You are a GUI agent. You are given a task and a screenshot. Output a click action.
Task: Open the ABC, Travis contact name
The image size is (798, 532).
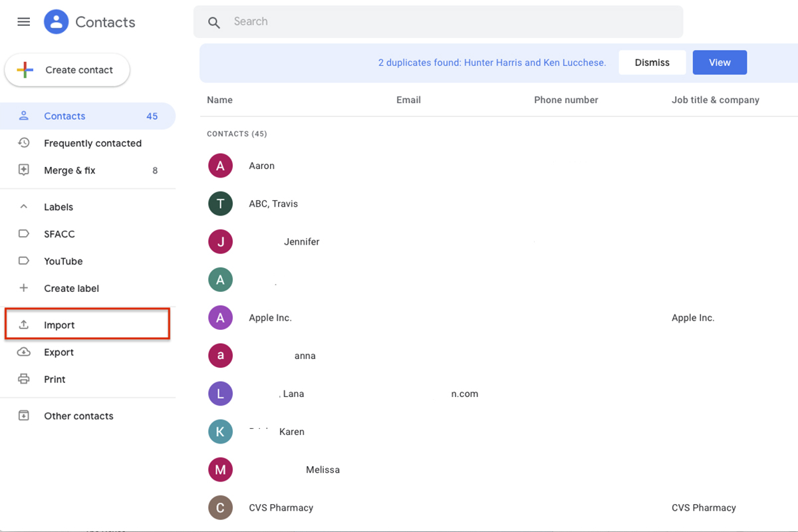click(x=273, y=203)
